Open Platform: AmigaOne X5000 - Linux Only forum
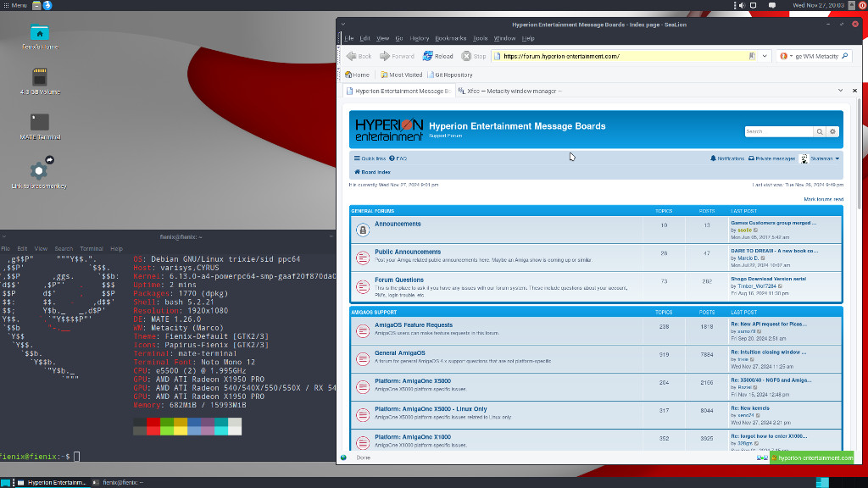The width and height of the screenshot is (868, 488). pos(431,409)
